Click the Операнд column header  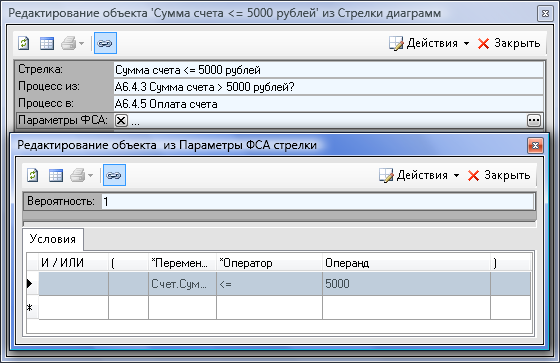tap(406, 263)
